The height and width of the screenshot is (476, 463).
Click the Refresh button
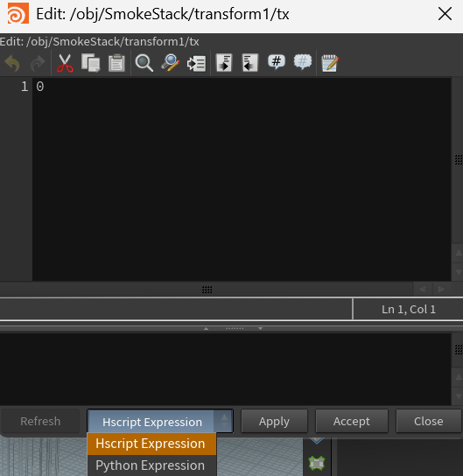coord(40,422)
